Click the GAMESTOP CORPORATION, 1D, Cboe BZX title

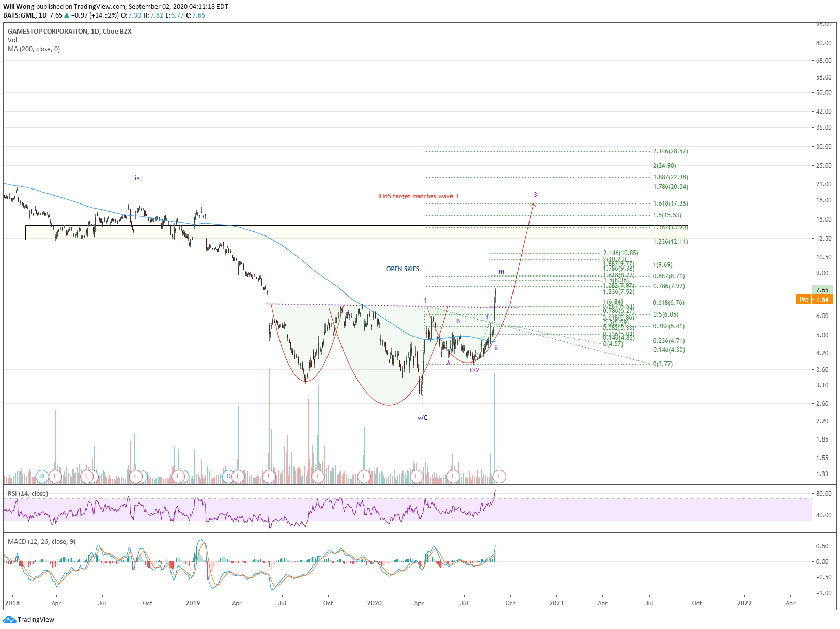point(70,32)
